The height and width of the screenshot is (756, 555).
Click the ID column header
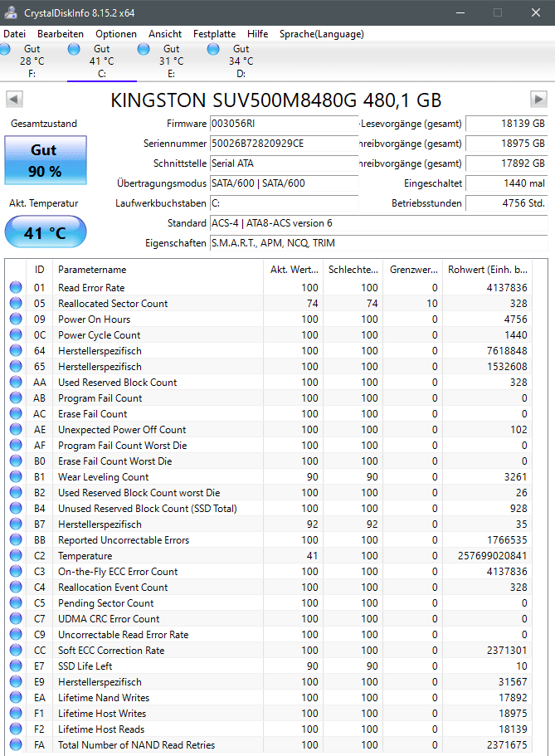coord(39,270)
